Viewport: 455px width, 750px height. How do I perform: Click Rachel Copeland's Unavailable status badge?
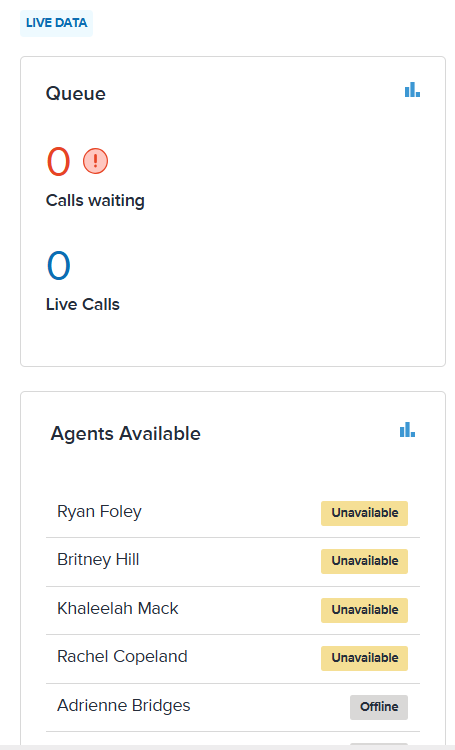point(365,658)
